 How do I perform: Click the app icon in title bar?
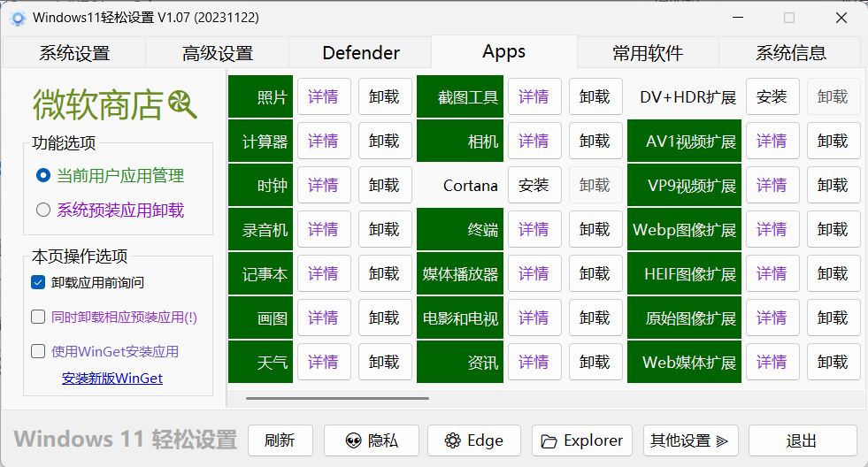pyautogui.click(x=18, y=18)
